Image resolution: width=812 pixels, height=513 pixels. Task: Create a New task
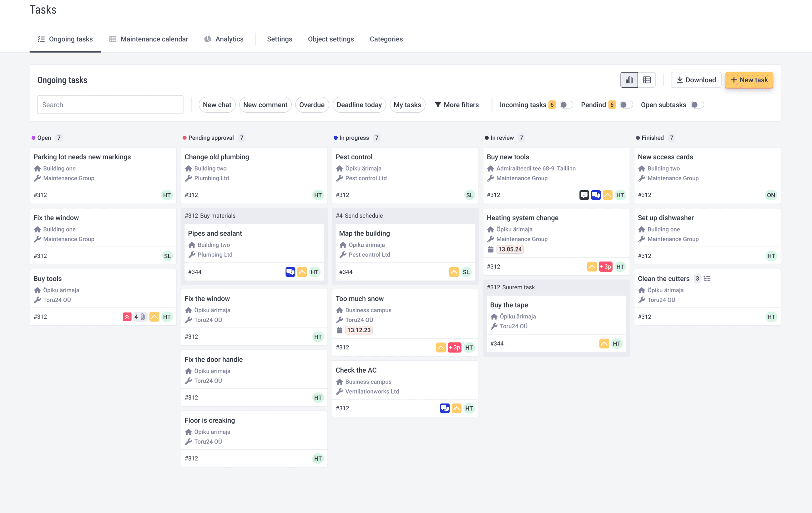[749, 80]
